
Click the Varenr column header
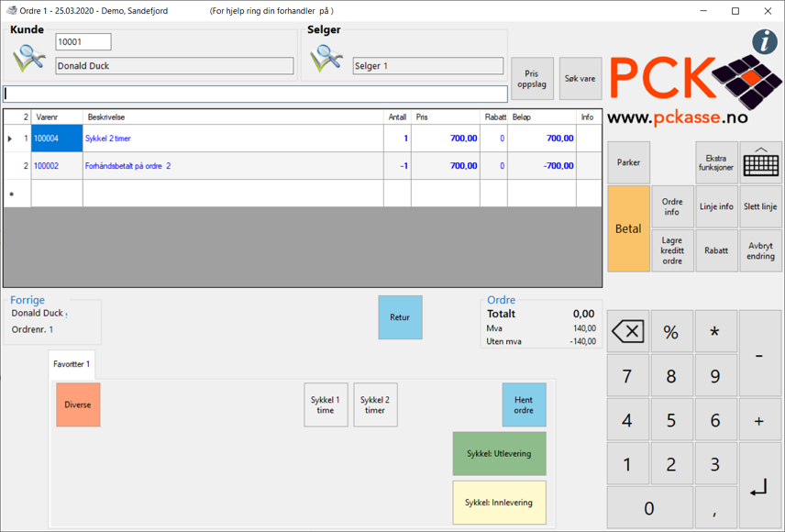[x=57, y=117]
